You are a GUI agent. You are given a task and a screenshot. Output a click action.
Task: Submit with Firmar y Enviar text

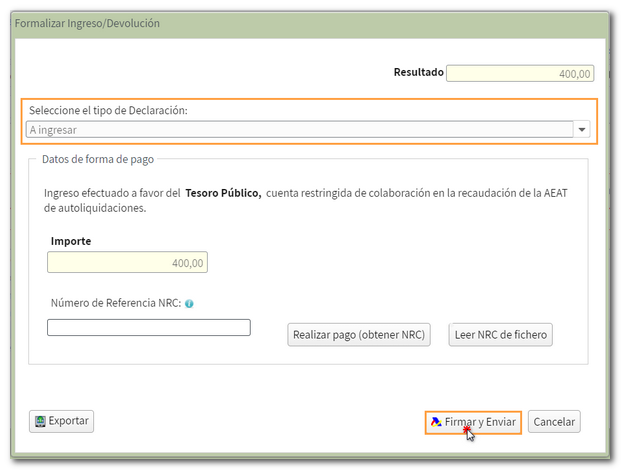pyautogui.click(x=481, y=422)
